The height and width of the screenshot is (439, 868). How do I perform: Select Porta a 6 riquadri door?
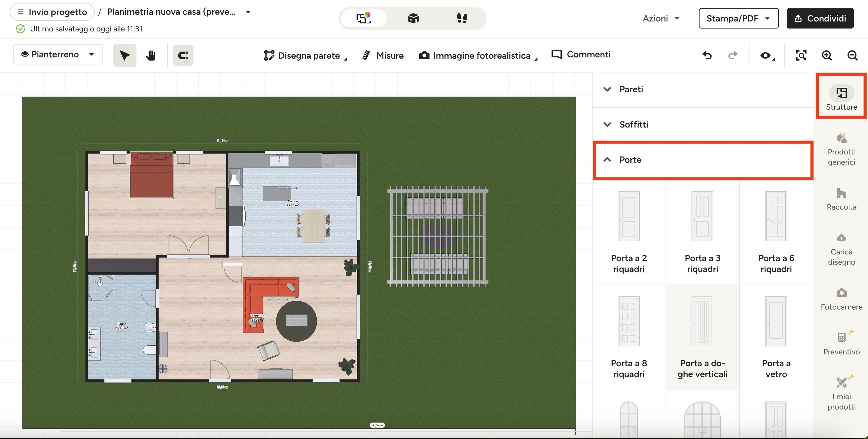(776, 233)
